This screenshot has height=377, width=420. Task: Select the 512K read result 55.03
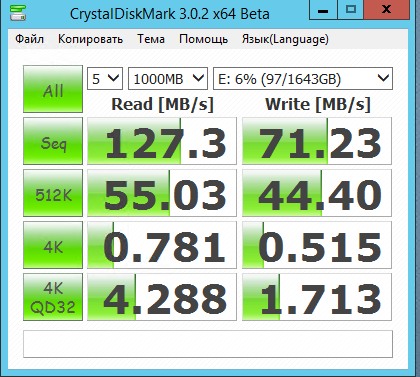coord(162,193)
